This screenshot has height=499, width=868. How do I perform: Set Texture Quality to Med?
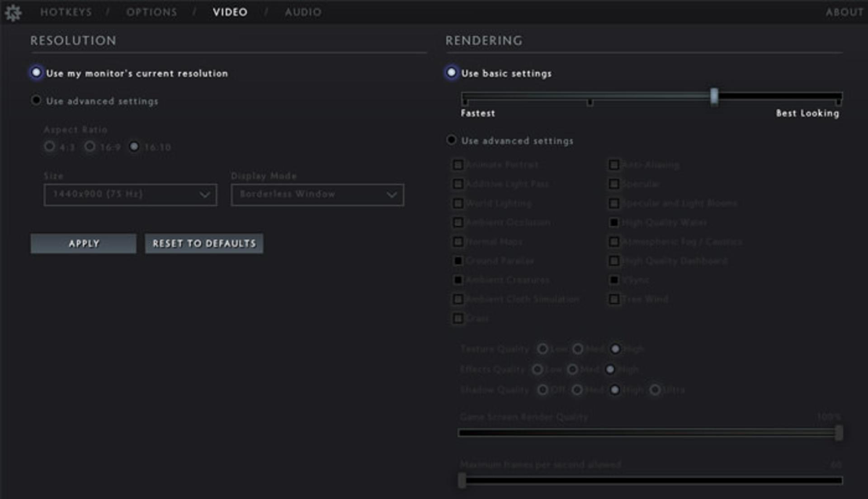[x=578, y=349]
